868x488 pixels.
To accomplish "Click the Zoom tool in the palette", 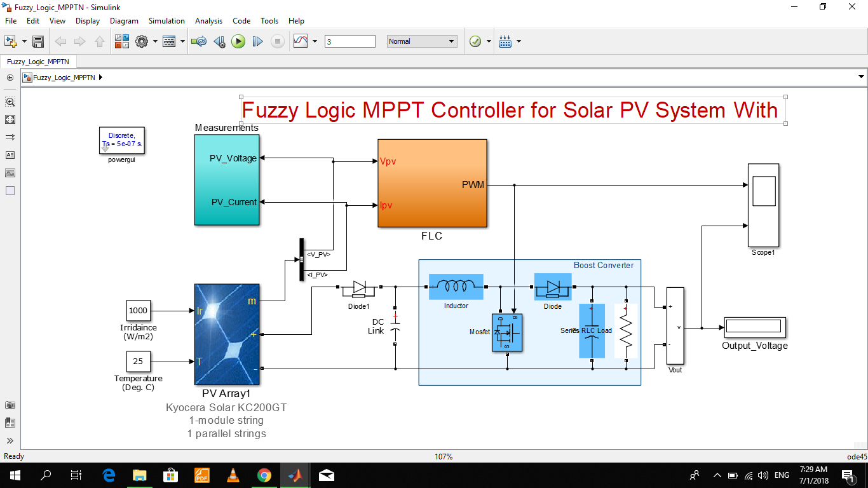I will tap(10, 102).
